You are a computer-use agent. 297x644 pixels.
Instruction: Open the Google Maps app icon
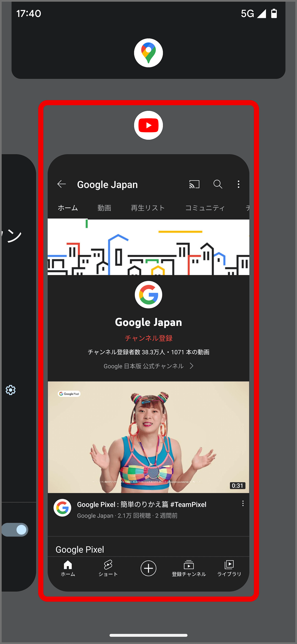148,53
